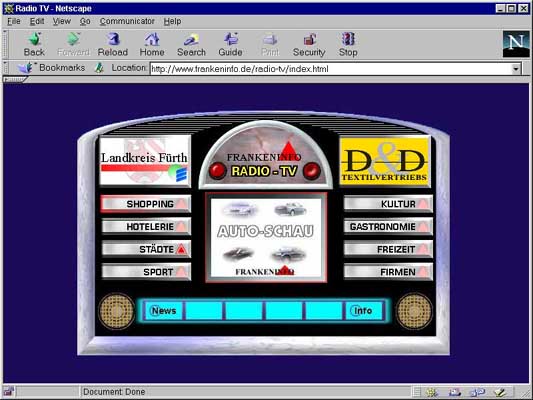Reload the current page

[x=113, y=44]
